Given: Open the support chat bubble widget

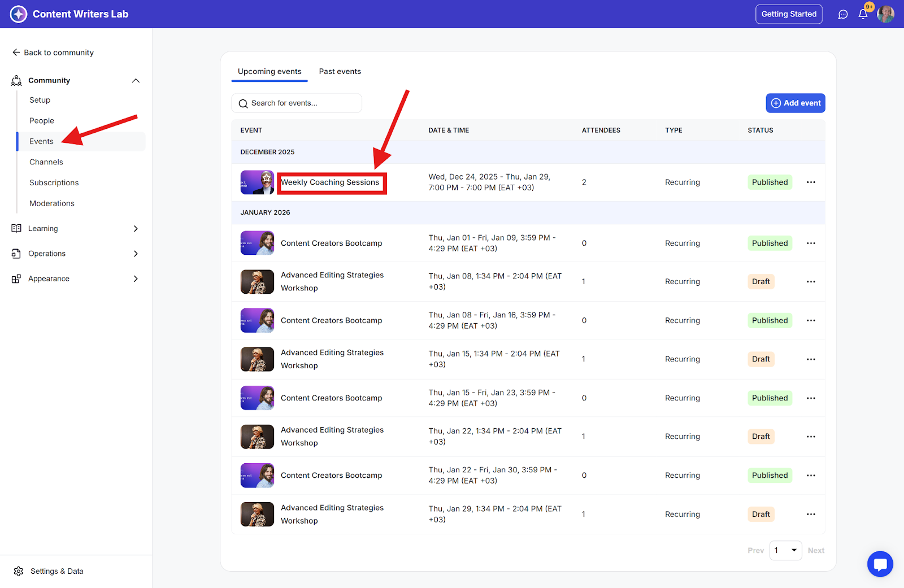Looking at the screenshot, I should [x=880, y=564].
